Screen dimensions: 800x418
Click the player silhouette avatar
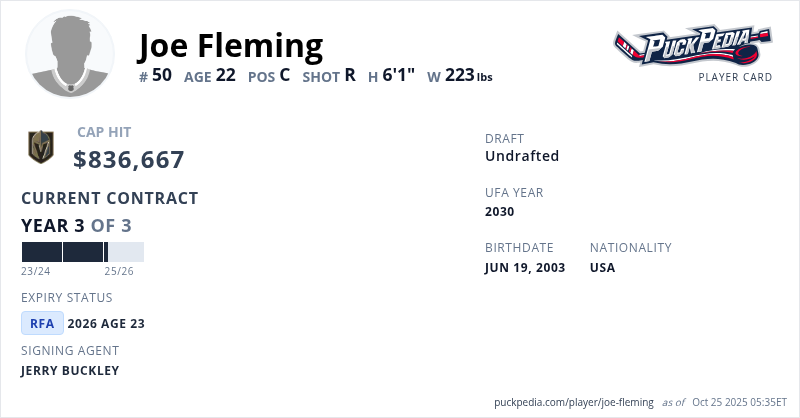[70, 54]
